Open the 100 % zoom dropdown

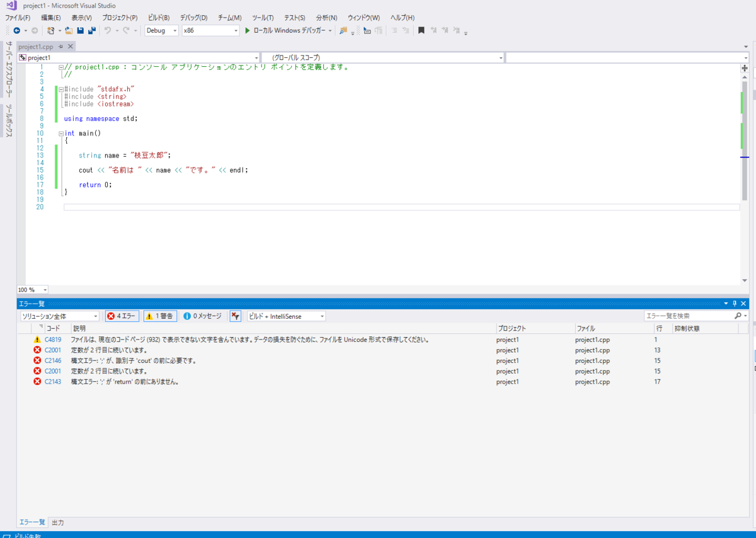[33, 290]
